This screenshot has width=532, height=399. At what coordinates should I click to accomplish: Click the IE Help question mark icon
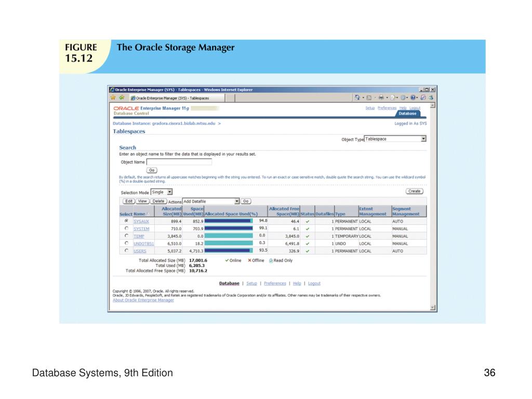point(413,98)
